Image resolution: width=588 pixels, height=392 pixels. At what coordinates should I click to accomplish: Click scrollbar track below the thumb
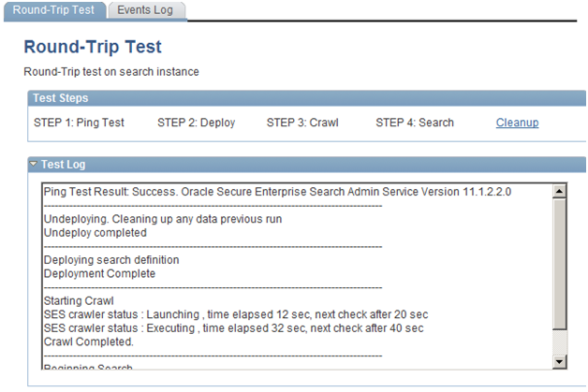(x=560, y=342)
